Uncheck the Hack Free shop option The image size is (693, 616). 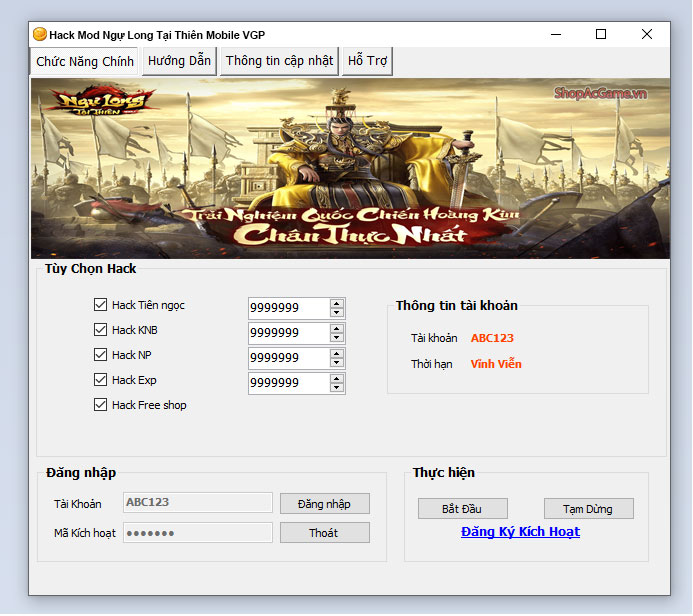click(100, 405)
